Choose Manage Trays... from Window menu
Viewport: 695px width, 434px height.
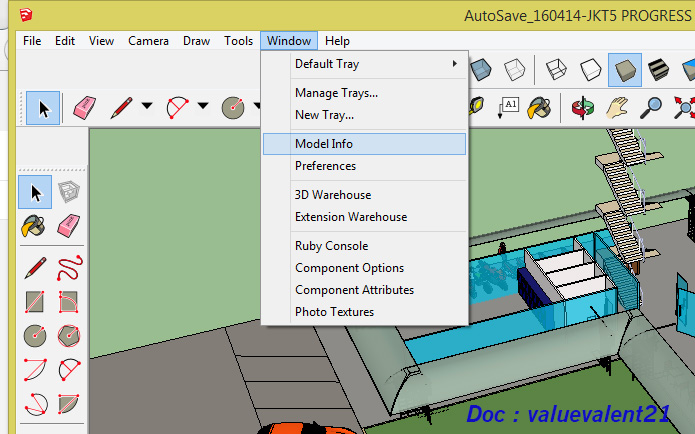pyautogui.click(x=364, y=93)
